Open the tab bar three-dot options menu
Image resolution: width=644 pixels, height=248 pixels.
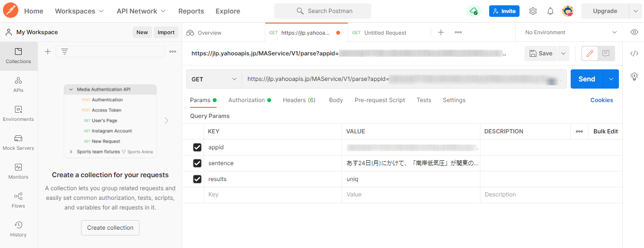click(x=458, y=32)
